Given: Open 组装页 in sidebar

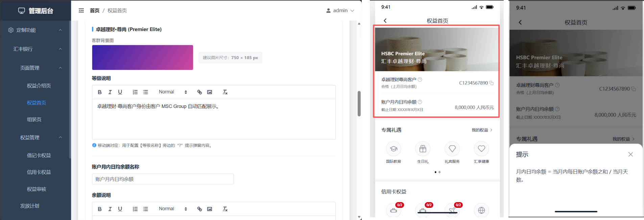Looking at the screenshot, I should point(34,119).
